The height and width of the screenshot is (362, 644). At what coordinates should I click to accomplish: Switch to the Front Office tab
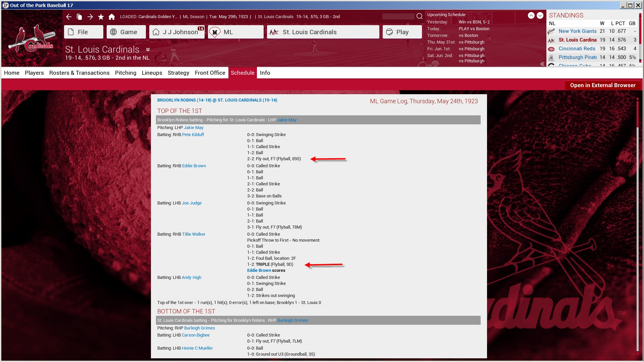click(210, 73)
